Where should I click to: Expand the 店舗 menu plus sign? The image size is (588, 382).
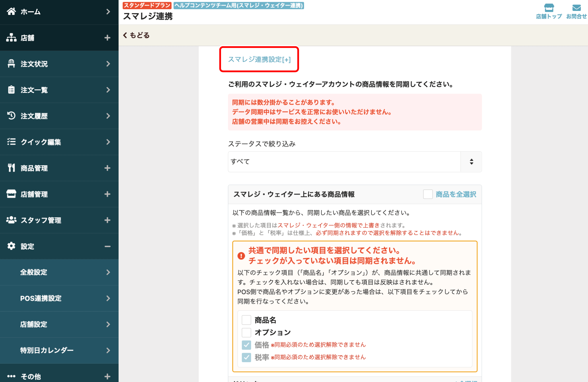coord(107,38)
